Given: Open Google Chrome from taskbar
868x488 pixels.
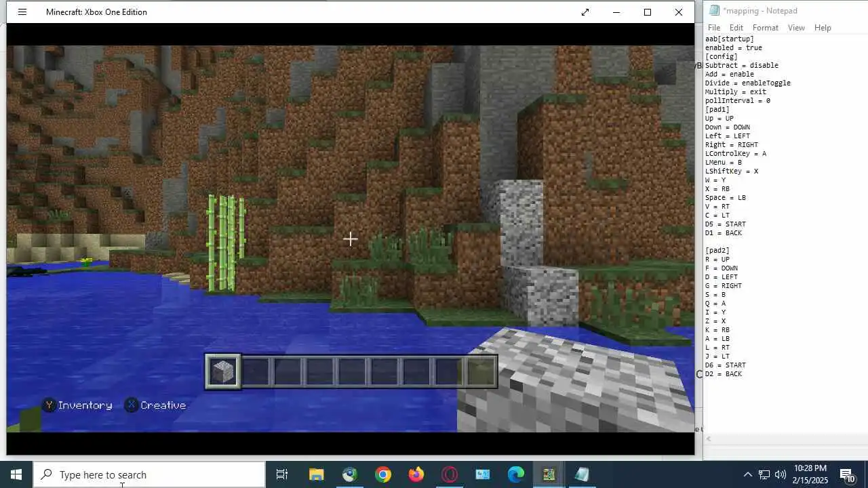Looking at the screenshot, I should pos(383,474).
